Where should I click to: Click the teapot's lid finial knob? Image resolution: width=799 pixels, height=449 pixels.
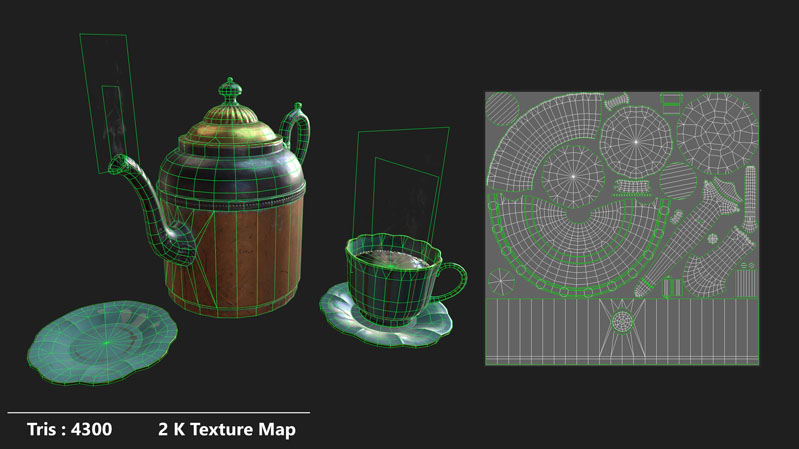point(231,90)
